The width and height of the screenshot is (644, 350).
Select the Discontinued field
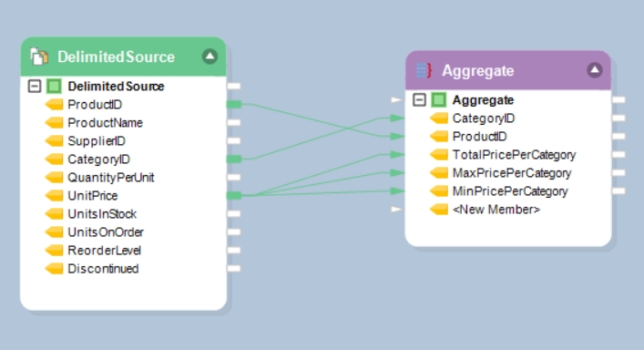coord(103,269)
